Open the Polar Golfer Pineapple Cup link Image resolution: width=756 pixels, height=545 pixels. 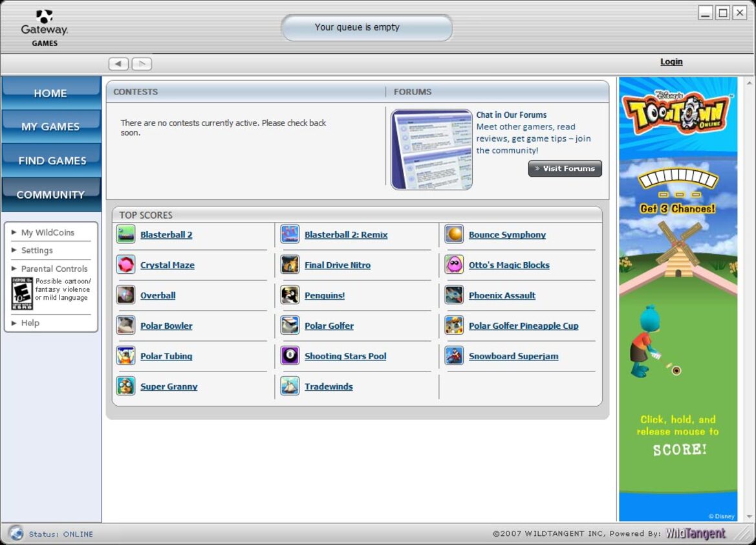pos(524,326)
